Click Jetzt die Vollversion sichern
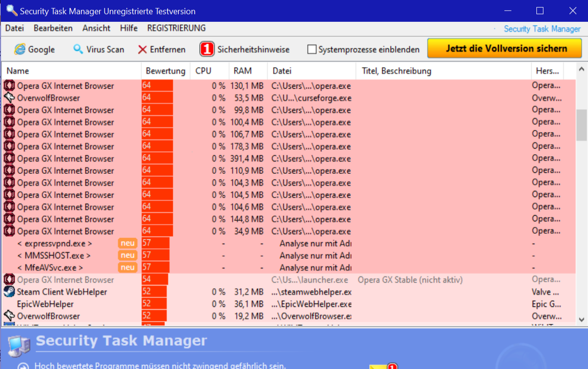Screen dimensions: 588x369 [x=504, y=48]
